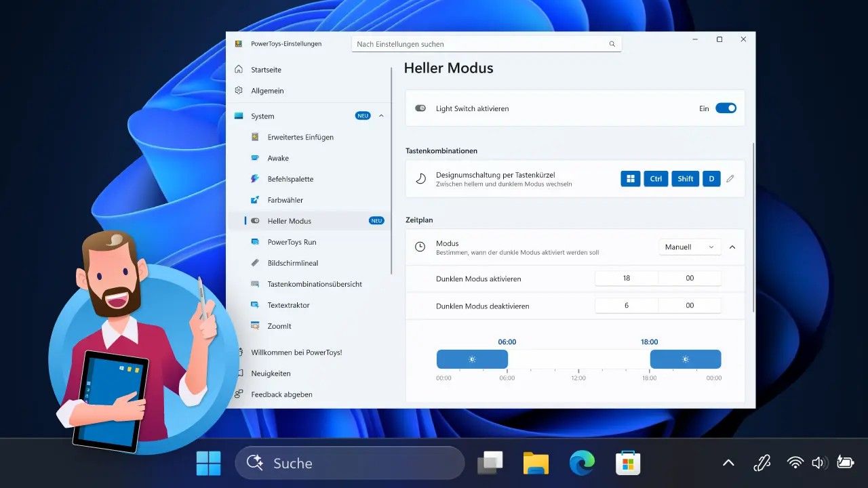Collapse the System group in sidebar

[381, 116]
